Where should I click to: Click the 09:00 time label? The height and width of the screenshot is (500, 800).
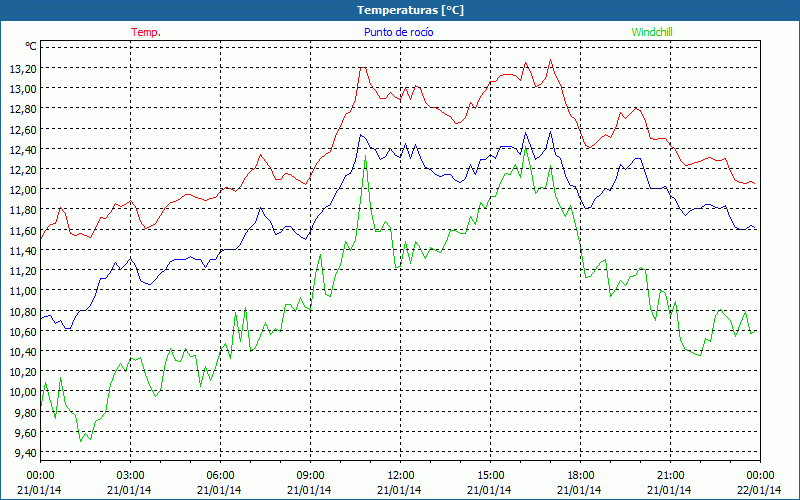coord(310,476)
